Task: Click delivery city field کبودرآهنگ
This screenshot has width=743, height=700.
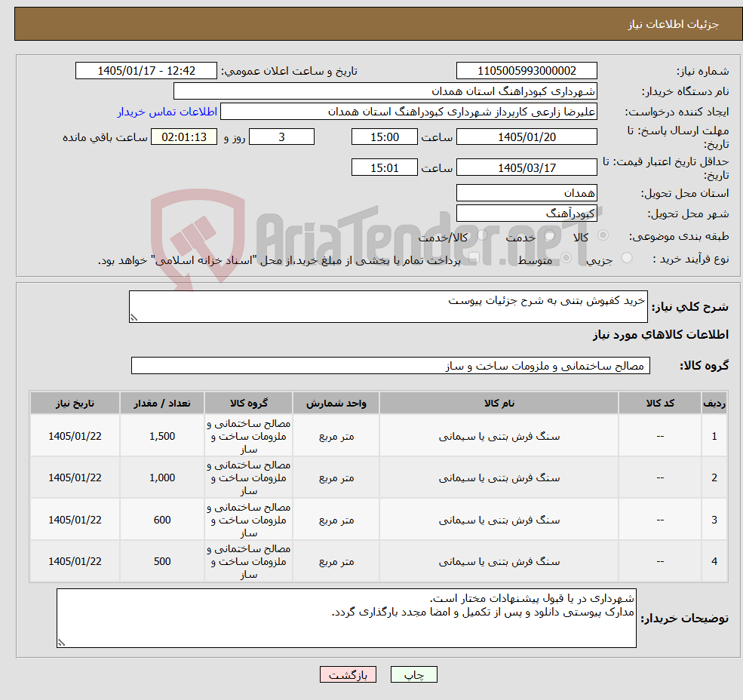Action: tap(527, 213)
